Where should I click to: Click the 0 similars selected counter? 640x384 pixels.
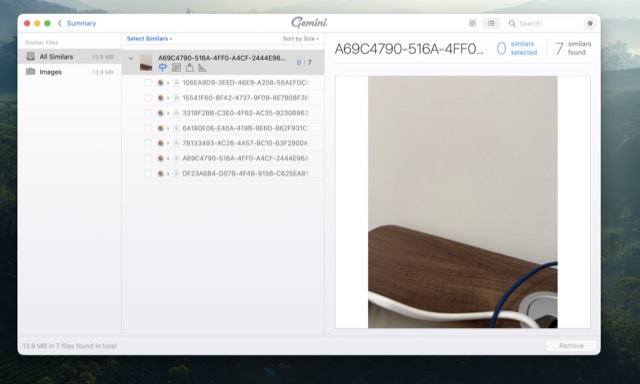(x=517, y=48)
